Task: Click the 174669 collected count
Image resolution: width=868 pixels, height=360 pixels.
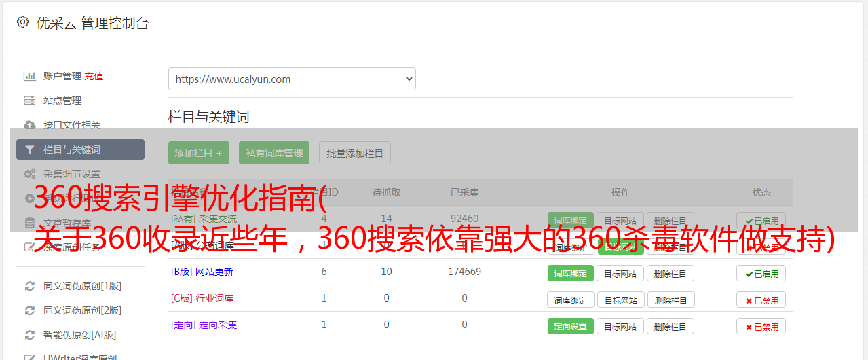Action: [465, 272]
